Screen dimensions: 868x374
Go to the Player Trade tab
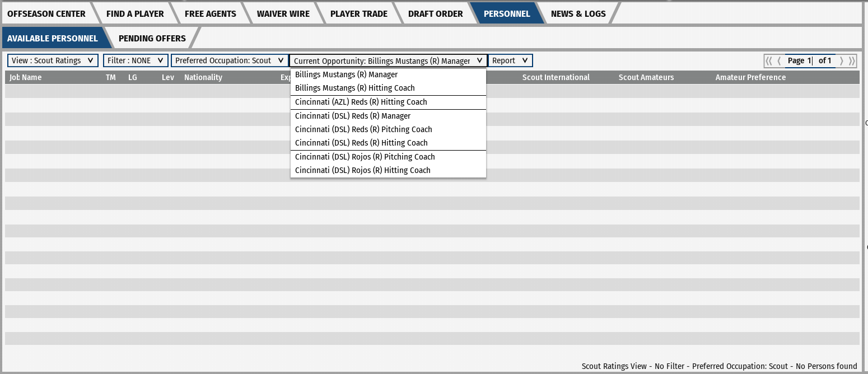(359, 13)
